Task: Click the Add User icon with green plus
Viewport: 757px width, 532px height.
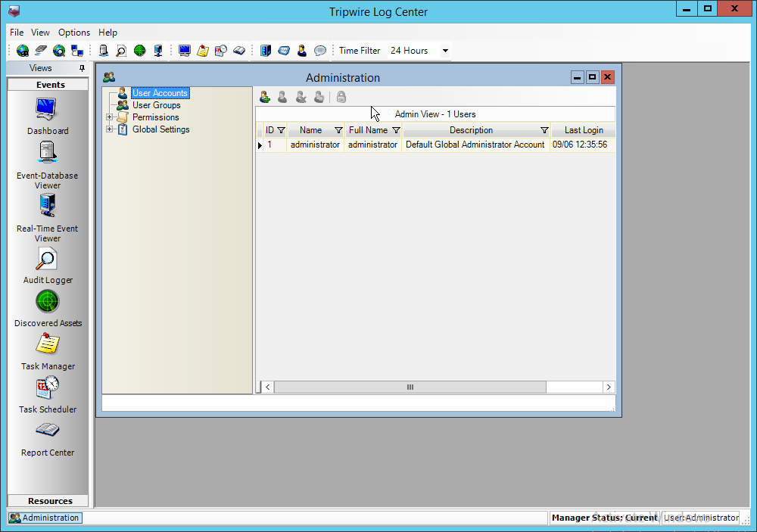Action: click(264, 97)
